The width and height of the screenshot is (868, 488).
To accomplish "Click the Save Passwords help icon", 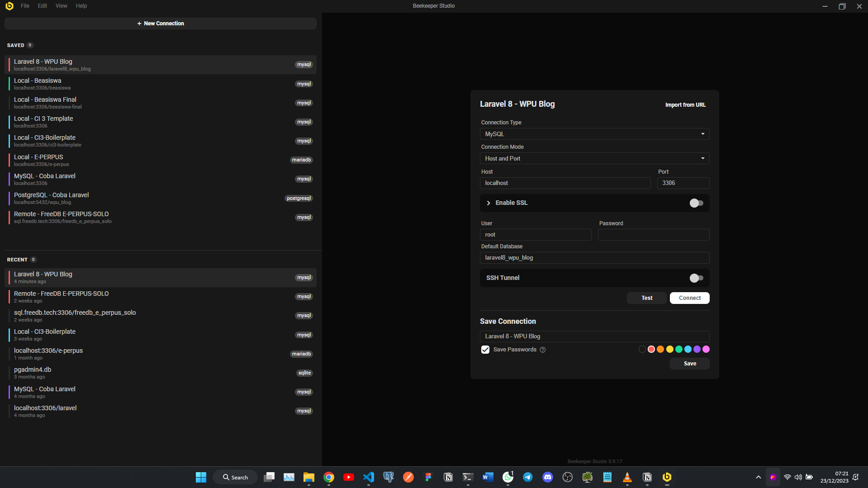I will tap(543, 350).
